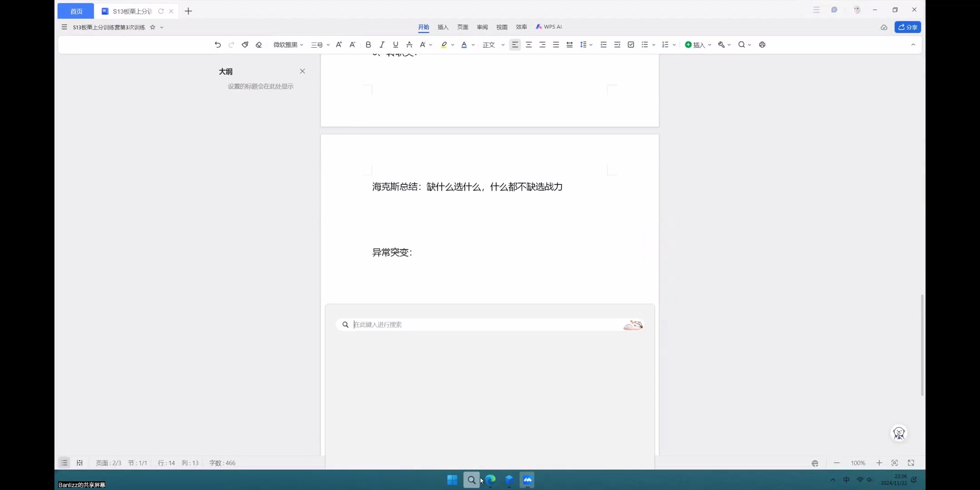Image resolution: width=980 pixels, height=490 pixels.
Task: Close the 大纲 outline panel
Action: [302, 71]
